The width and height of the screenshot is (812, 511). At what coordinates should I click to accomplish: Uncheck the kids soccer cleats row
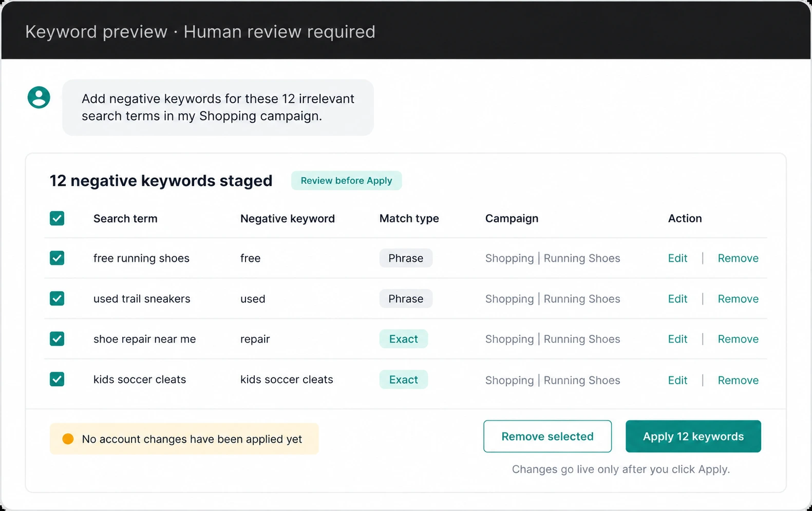tap(57, 380)
